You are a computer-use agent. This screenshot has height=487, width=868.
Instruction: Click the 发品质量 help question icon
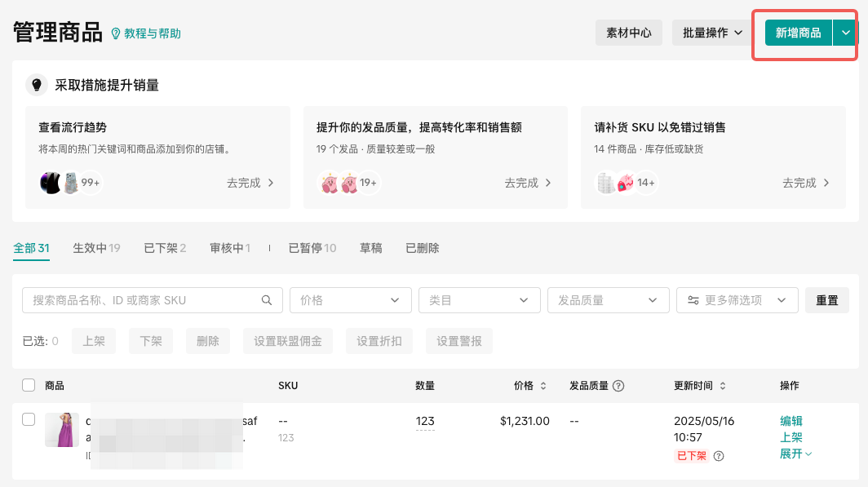pyautogui.click(x=618, y=386)
